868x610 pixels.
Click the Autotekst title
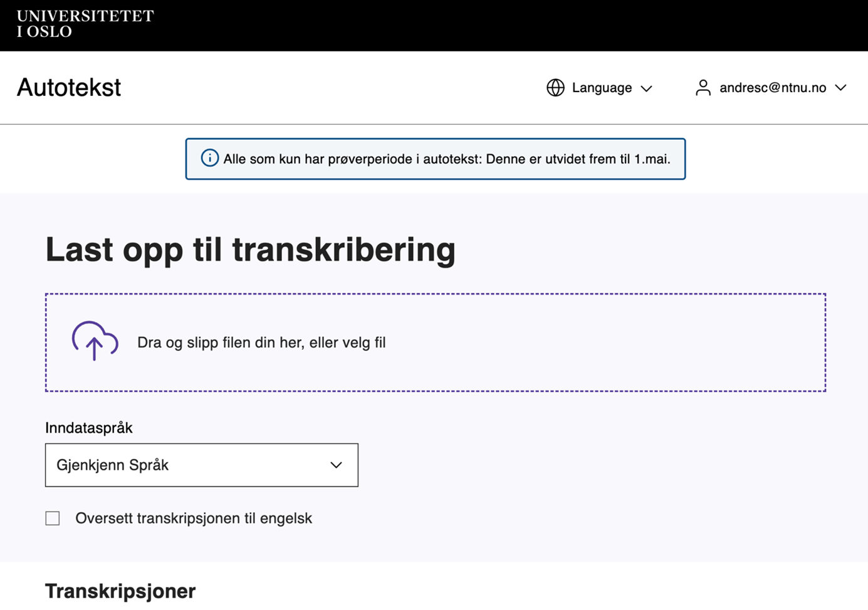click(x=69, y=87)
